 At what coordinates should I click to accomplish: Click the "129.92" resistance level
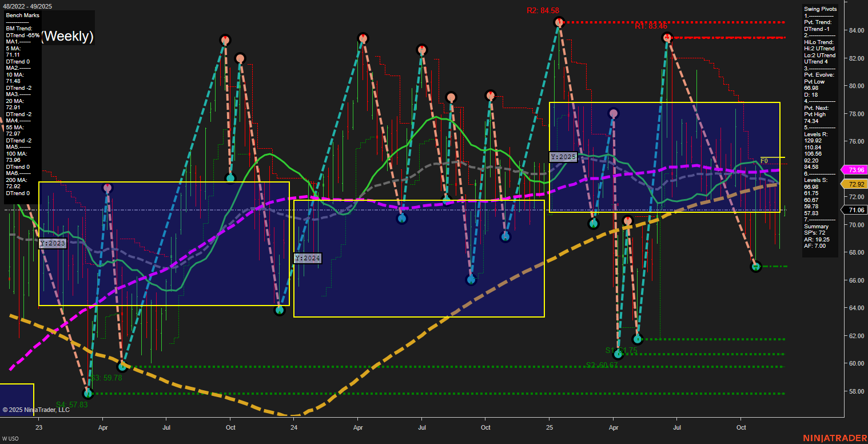point(813,141)
